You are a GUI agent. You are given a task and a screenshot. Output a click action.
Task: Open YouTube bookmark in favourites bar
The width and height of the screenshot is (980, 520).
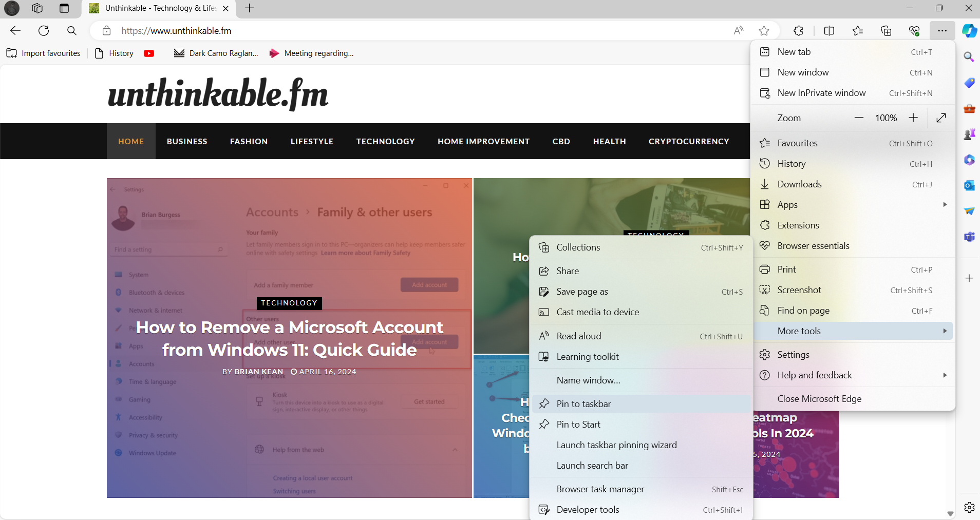point(149,53)
